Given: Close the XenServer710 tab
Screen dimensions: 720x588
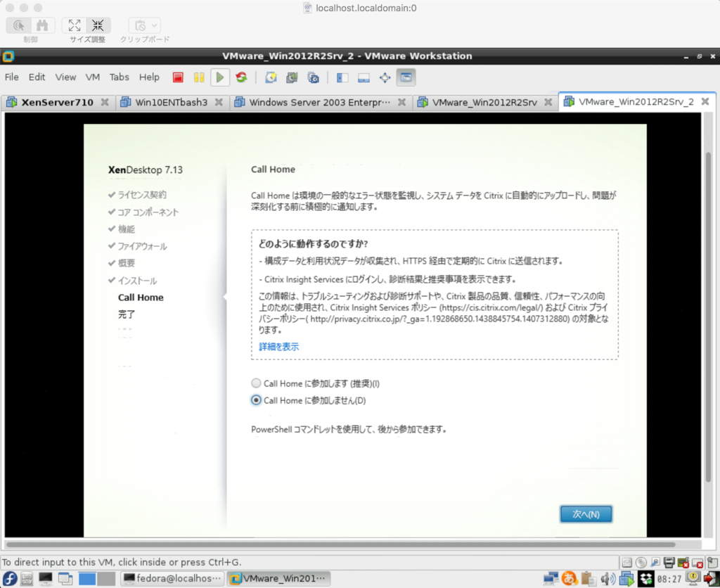Looking at the screenshot, I should 105,102.
